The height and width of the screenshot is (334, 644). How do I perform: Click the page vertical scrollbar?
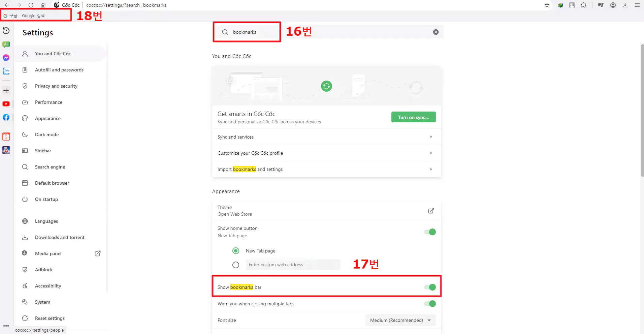click(642, 110)
